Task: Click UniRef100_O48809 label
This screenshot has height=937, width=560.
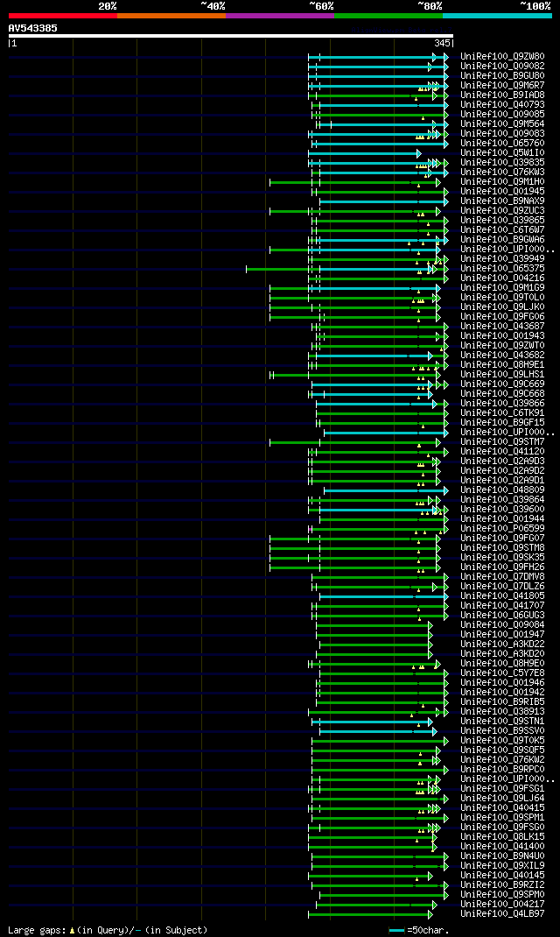Action: (x=502, y=490)
